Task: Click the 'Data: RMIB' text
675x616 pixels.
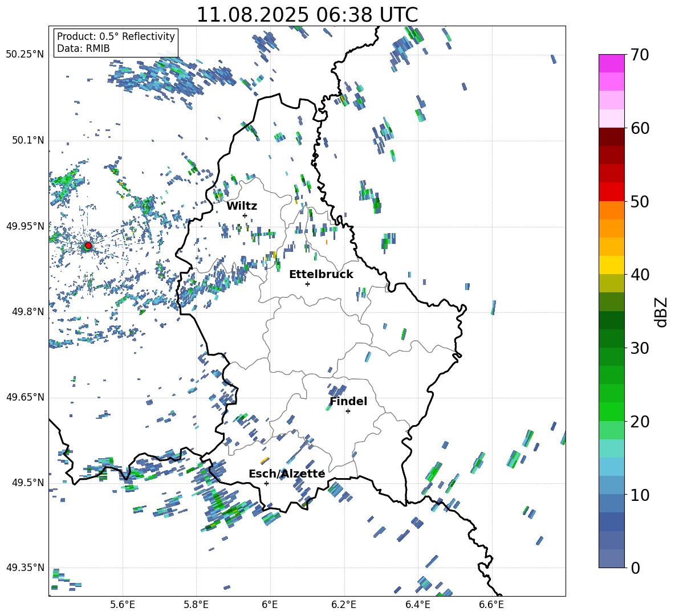Action: point(83,48)
